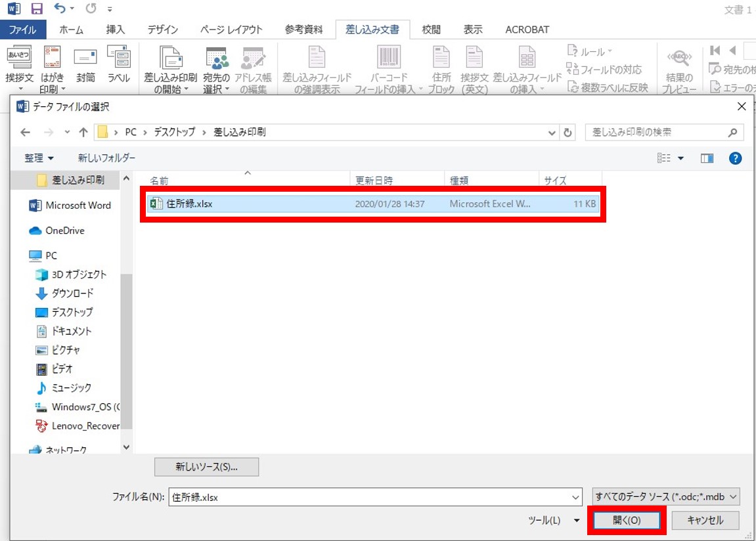Open 差し込み印刷の開始 mail merge start

(171, 70)
